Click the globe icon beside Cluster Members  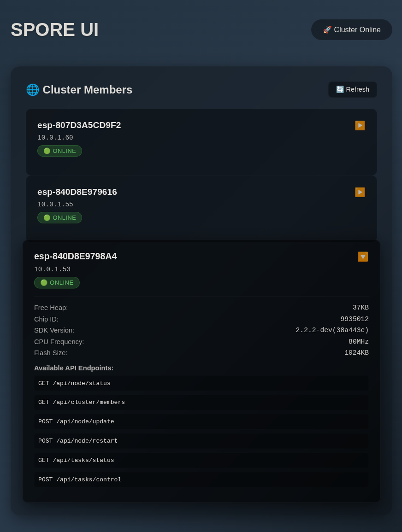(x=32, y=90)
